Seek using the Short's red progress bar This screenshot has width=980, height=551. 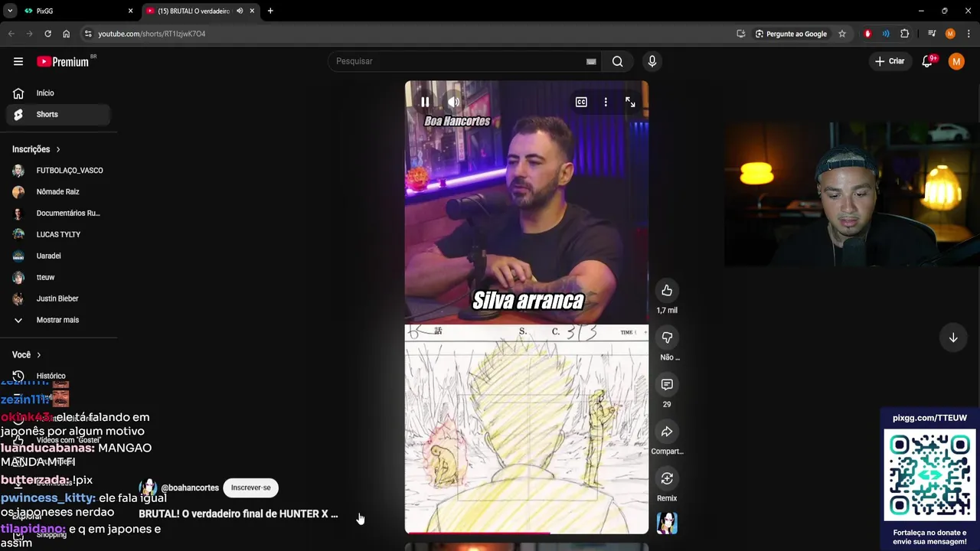click(x=527, y=533)
